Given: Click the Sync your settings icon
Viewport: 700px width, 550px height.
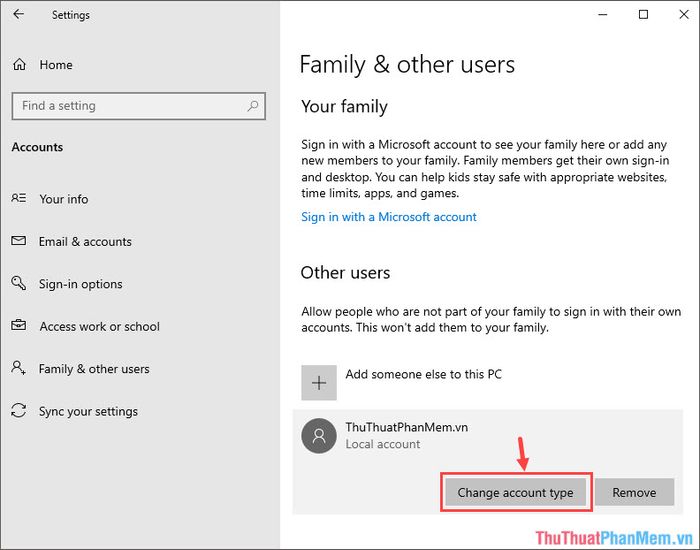Looking at the screenshot, I should [18, 411].
